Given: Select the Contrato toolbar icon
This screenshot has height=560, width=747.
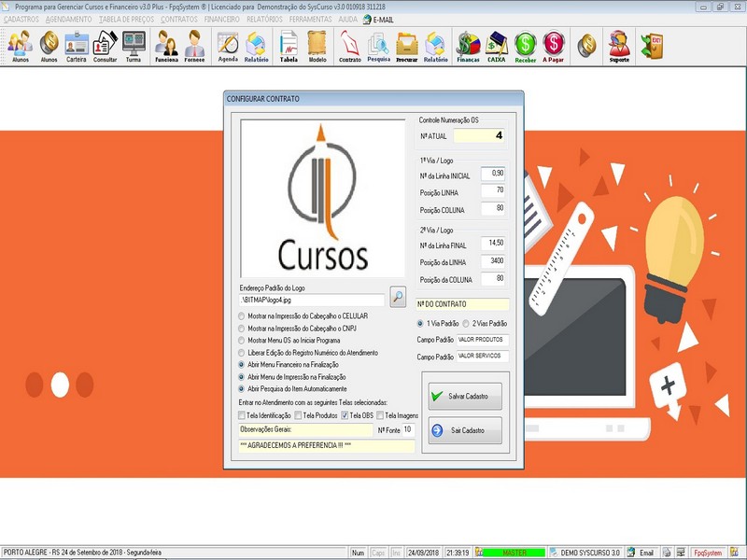Looking at the screenshot, I should (x=349, y=46).
